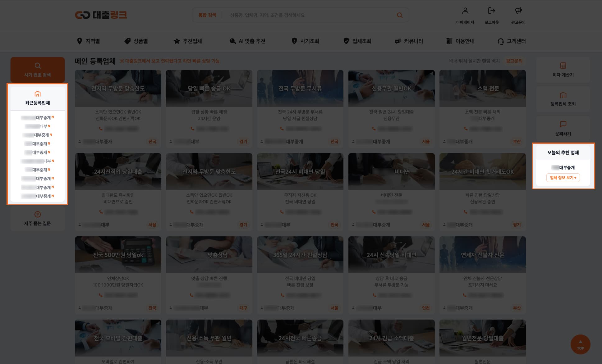This screenshot has width=602, height=364.
Task: Open the 전국 모바일 간편대출 card image
Action: pyautogui.click(x=118, y=338)
